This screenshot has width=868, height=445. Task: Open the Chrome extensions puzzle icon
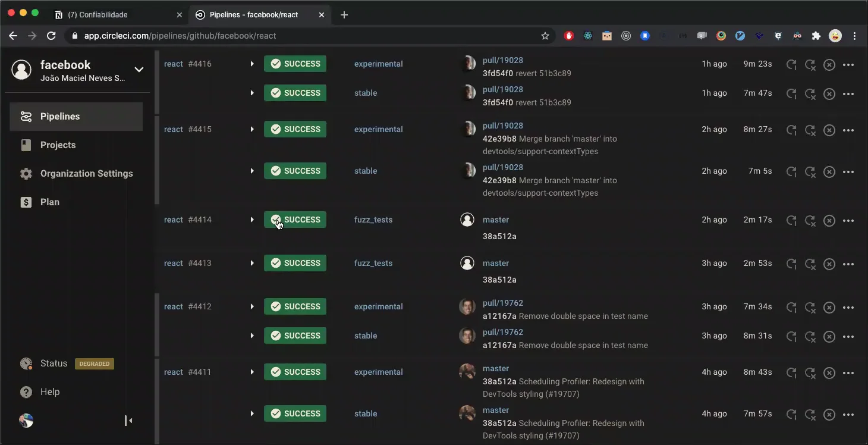816,36
